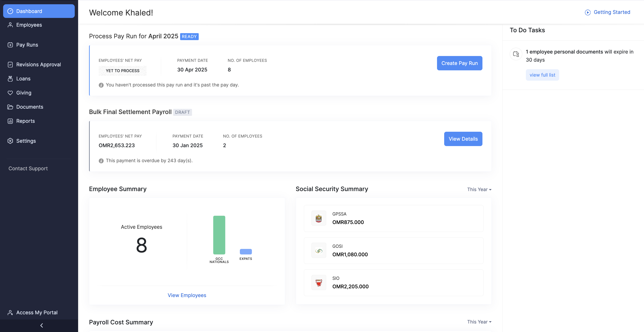Click the green GCC Nationals bar
Screen dimensions: 644x332
click(x=219, y=235)
